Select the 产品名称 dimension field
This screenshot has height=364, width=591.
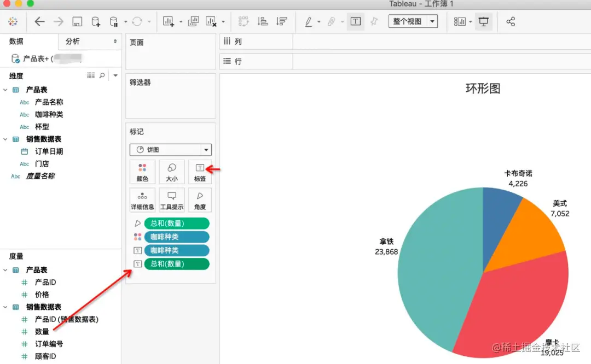(x=49, y=102)
